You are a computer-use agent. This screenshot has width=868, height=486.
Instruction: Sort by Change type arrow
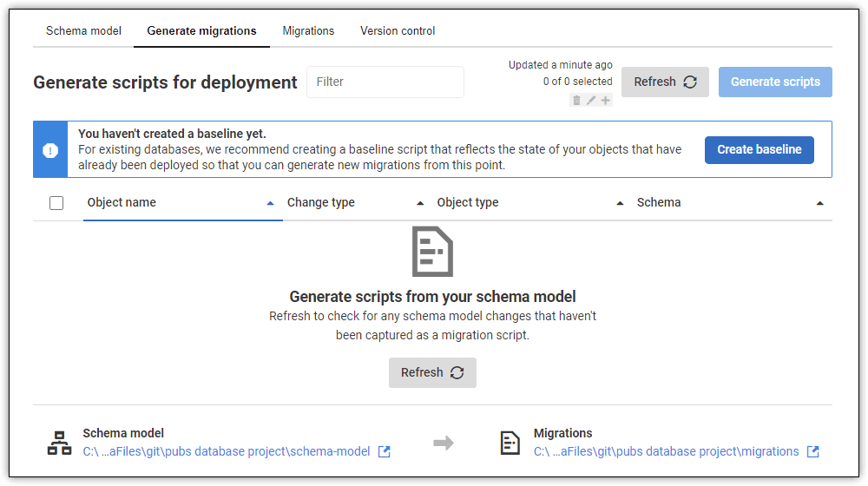[x=420, y=203]
